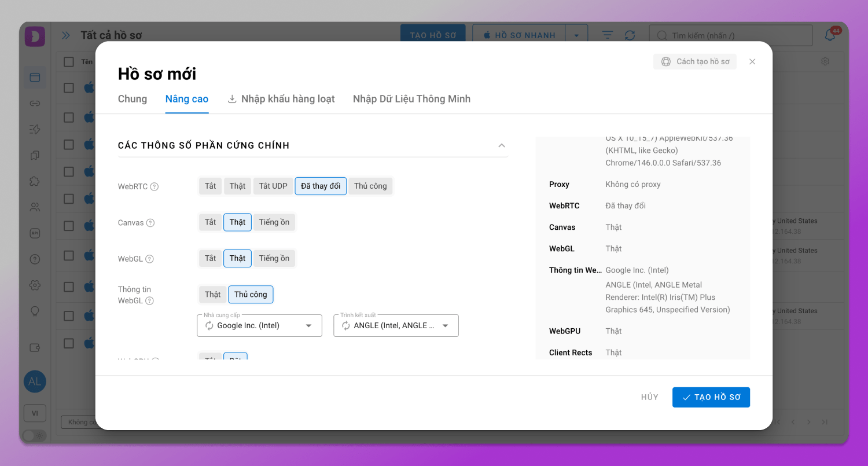Click refresh icon in Nhà cung cấp field
The image size is (868, 466).
tap(209, 326)
